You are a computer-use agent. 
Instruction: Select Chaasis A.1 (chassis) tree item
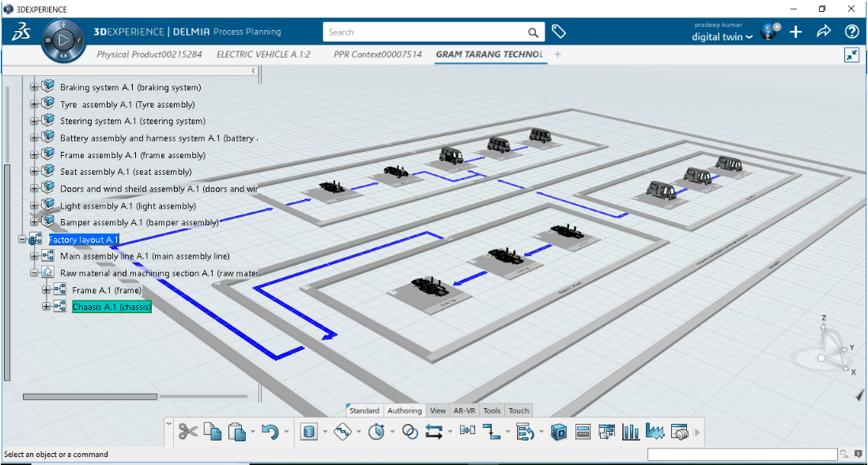coord(111,307)
